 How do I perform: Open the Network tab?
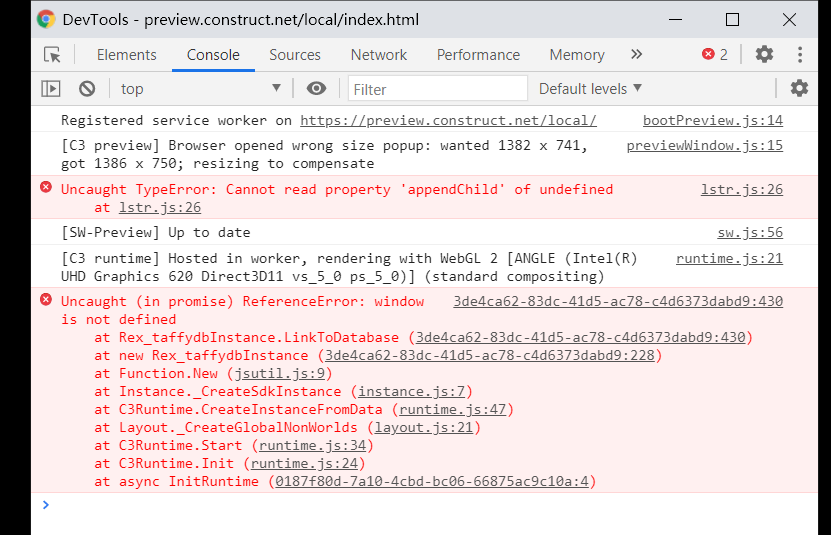point(379,55)
